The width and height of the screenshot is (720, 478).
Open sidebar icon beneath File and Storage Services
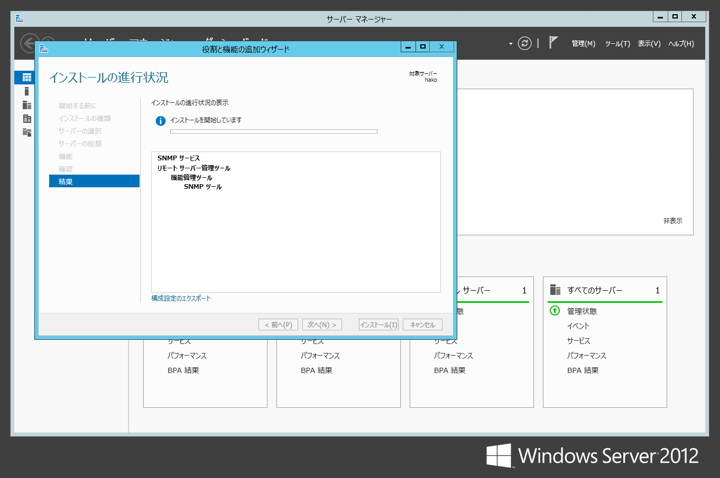tap(27, 132)
